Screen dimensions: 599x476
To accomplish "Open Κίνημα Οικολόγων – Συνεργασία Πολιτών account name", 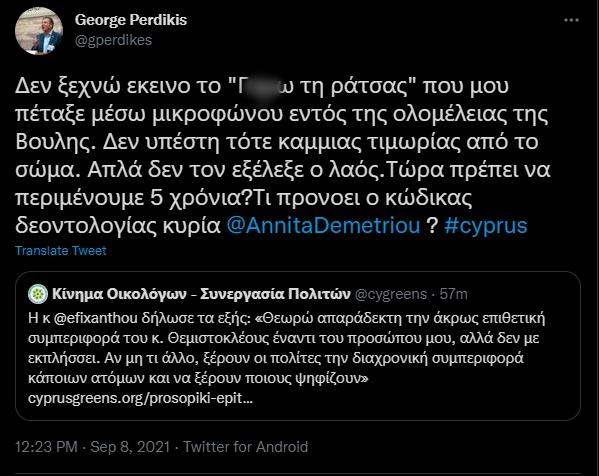I will coord(201,294).
